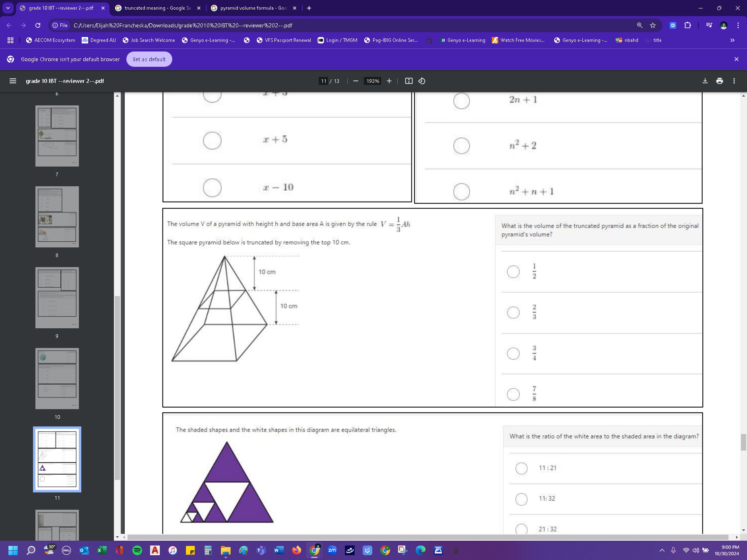
Task: Select the n² + n + 1 answer option
Action: [x=461, y=191]
